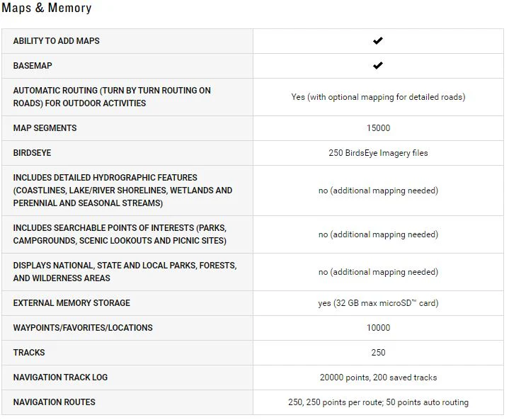The height and width of the screenshot is (420, 509).
Task: Click the checkmark for Ability to Add Maps
Action: tap(378, 40)
